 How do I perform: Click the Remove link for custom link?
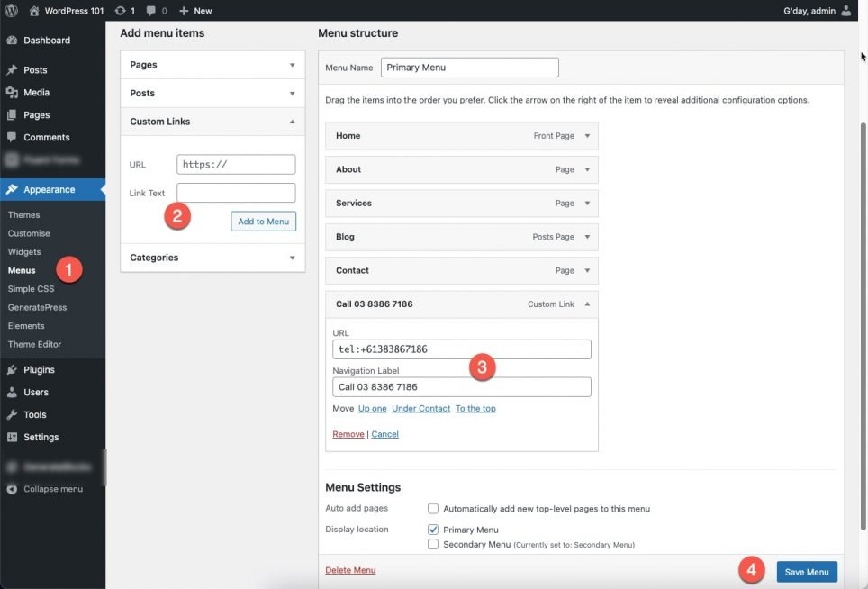point(348,434)
